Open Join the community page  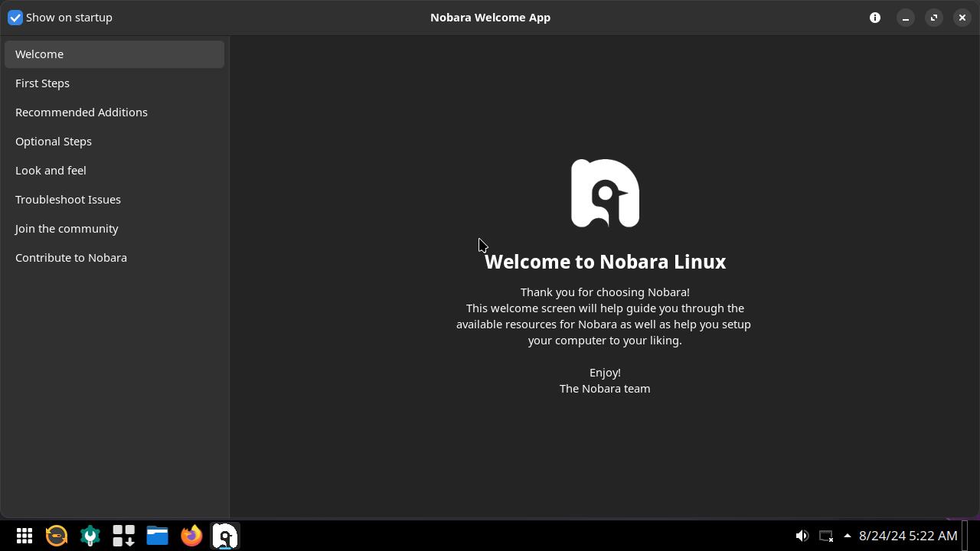coord(114,229)
